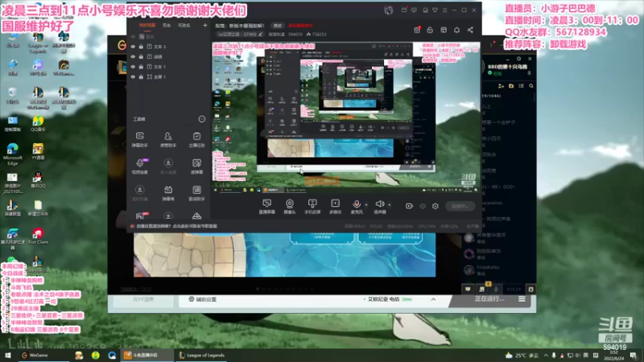Image resolution: width=644 pixels, height=362 pixels.
Task: Click the lock icon in header
Action: (430, 30)
